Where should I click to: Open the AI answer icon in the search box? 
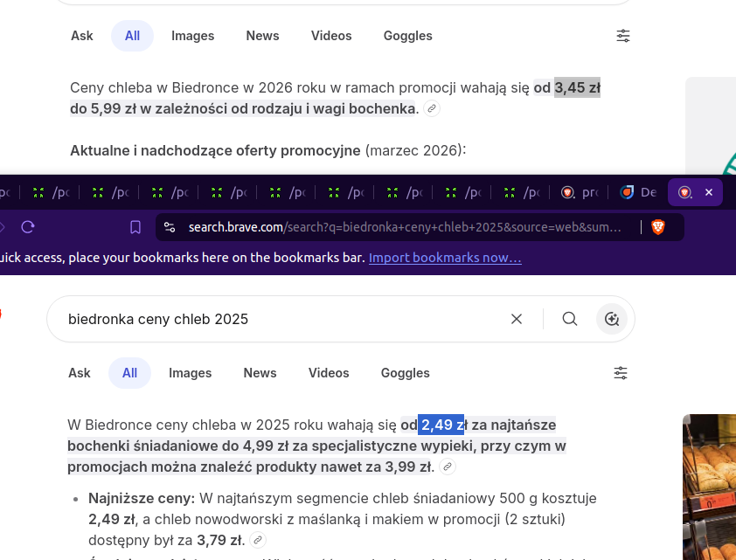pos(612,319)
